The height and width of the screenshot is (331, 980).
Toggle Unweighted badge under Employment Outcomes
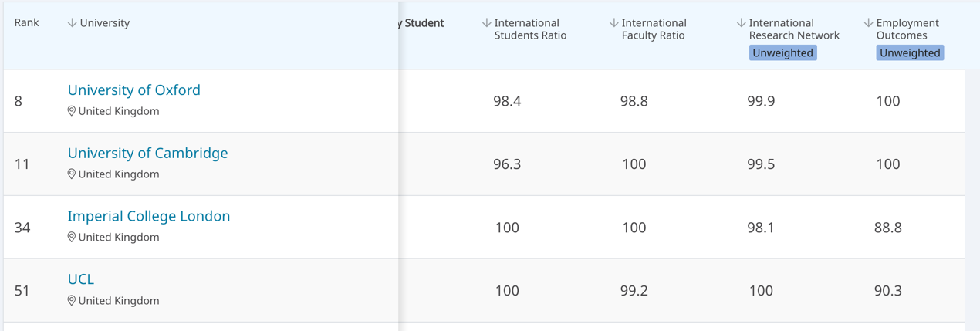tap(910, 52)
